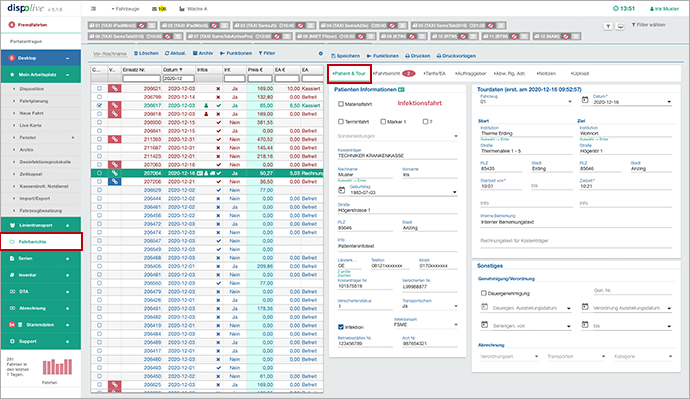Switch to the Tarife/EA tab

(x=434, y=73)
